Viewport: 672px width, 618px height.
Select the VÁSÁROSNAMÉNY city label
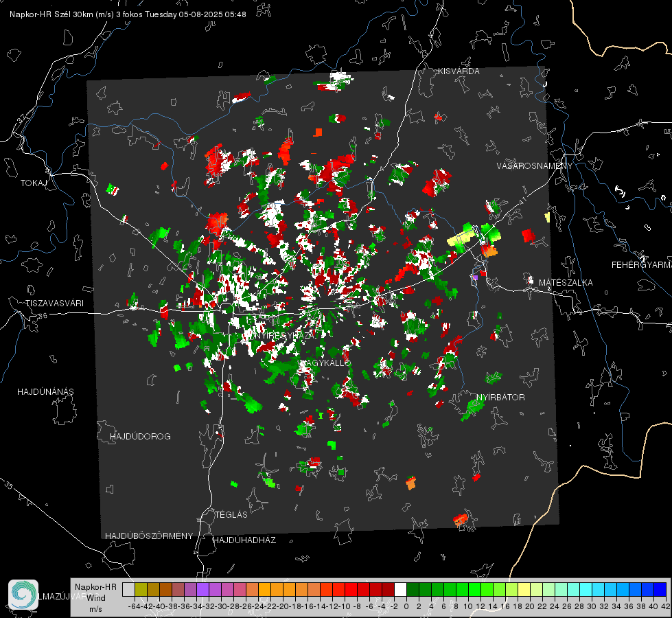tap(535, 166)
